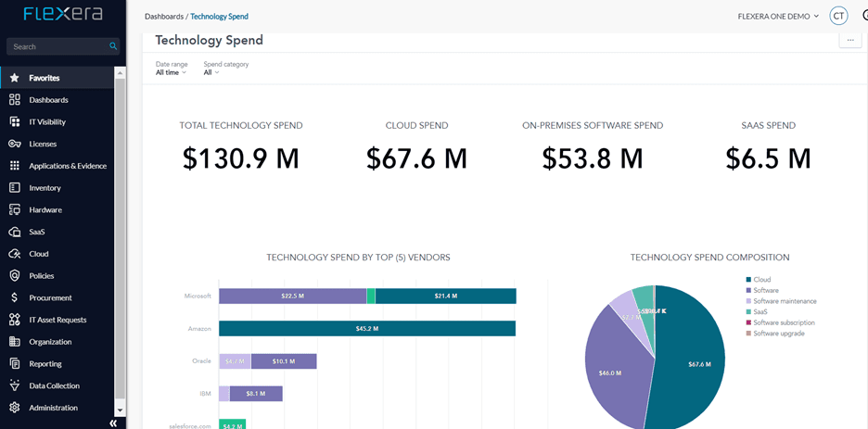
Task: Select the Policies shield icon
Action: (15, 276)
